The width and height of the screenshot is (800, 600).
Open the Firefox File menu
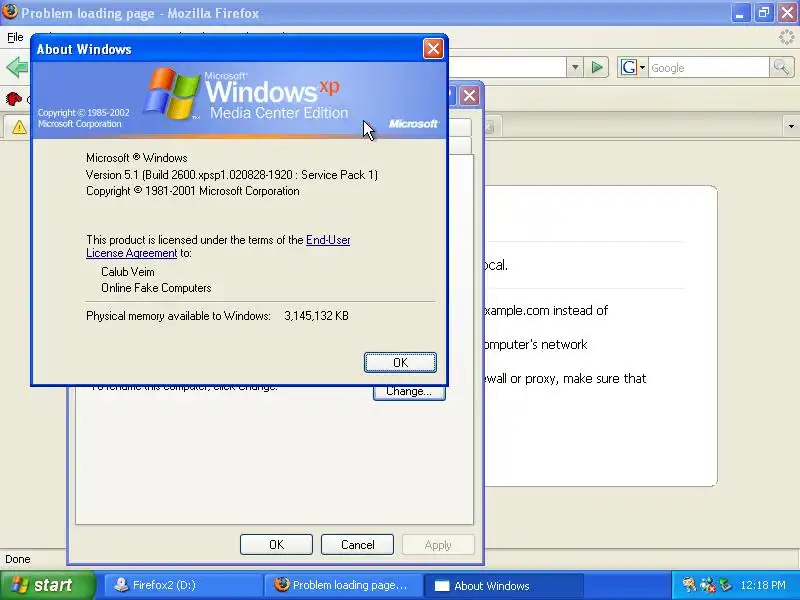15,37
